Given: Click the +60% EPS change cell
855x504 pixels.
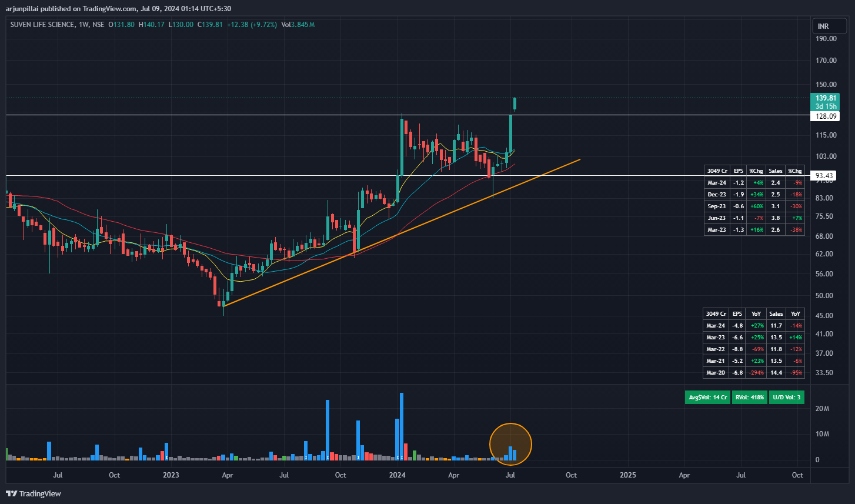Looking at the screenshot, I should (756, 206).
